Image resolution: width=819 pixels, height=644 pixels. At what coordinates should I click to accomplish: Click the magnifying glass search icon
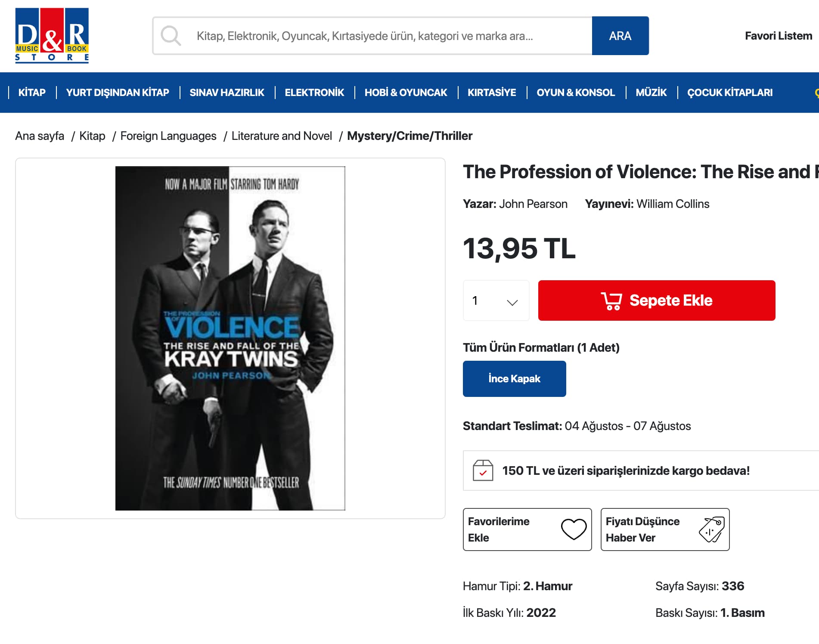click(x=171, y=36)
